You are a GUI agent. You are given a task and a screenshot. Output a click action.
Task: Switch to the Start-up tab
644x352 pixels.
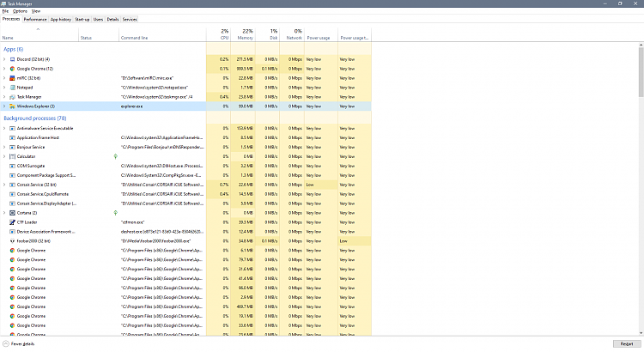point(82,19)
